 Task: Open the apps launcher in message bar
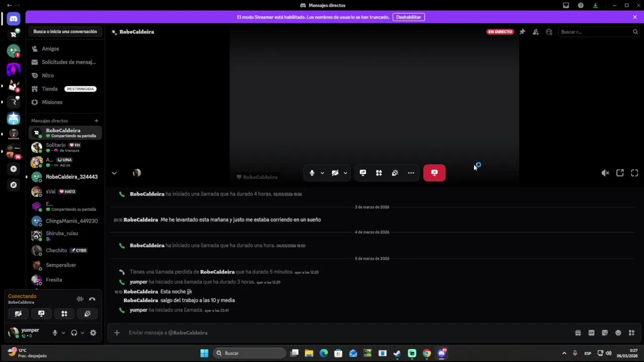tap(631, 333)
